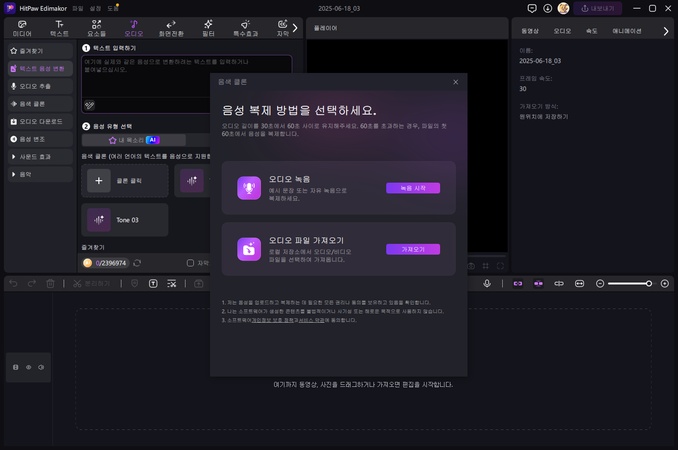Click the plus clone-voice card
The height and width of the screenshot is (450, 678).
[125, 181]
